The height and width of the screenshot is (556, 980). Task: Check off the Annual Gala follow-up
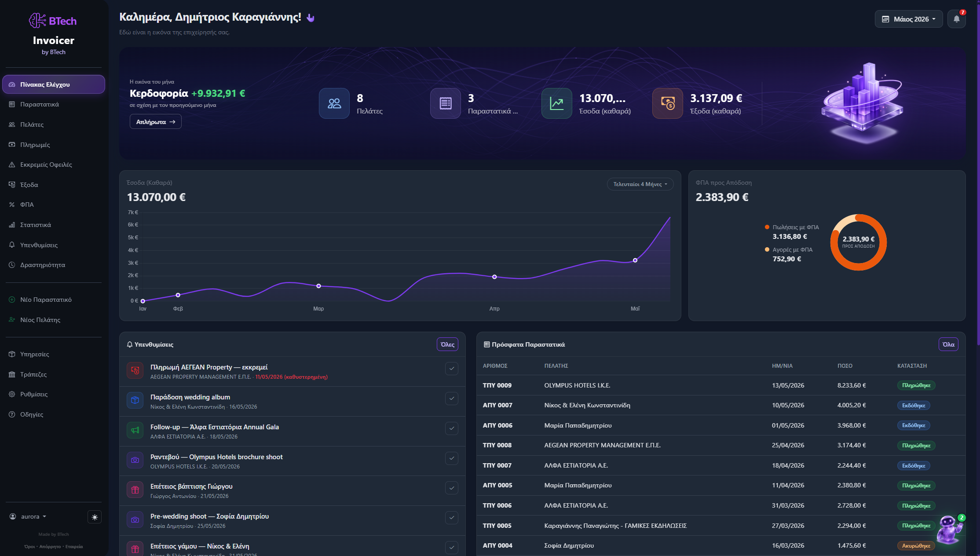452,428
